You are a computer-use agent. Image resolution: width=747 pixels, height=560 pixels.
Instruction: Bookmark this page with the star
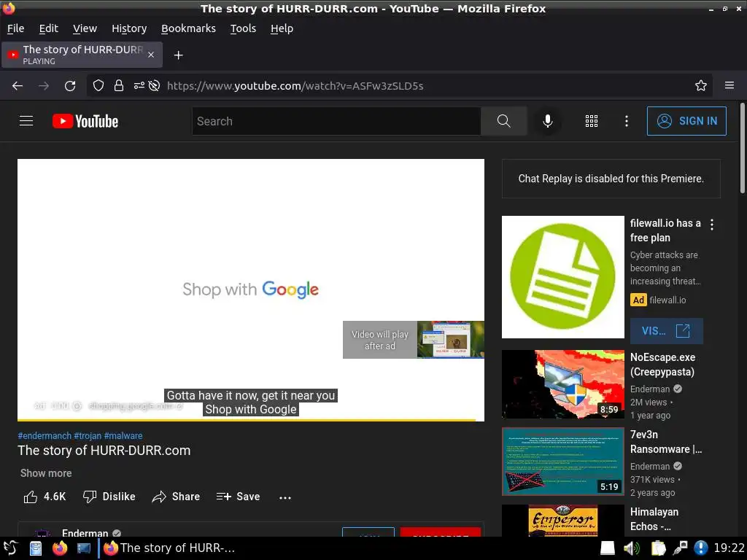[701, 86]
